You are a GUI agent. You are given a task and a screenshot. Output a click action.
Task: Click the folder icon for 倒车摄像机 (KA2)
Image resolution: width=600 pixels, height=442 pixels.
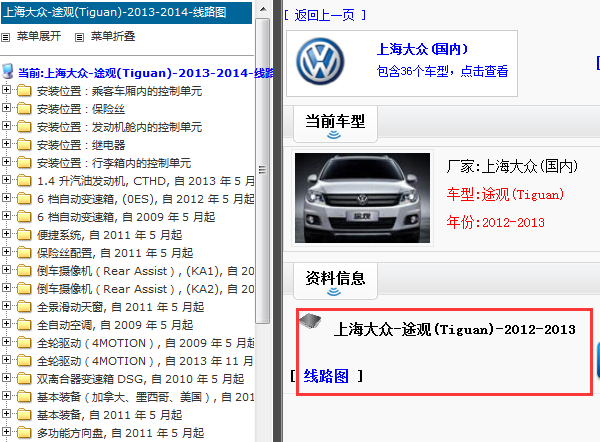point(24,289)
